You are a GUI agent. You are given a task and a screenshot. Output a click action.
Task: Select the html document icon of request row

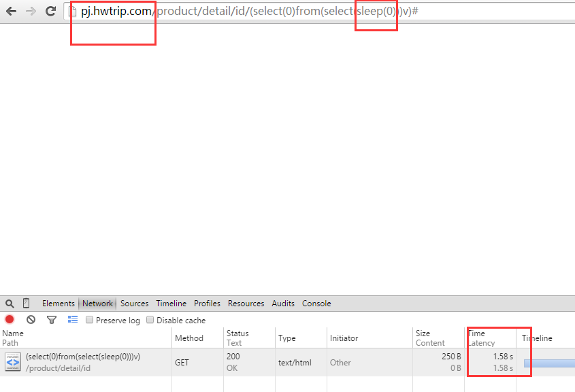tap(13, 362)
